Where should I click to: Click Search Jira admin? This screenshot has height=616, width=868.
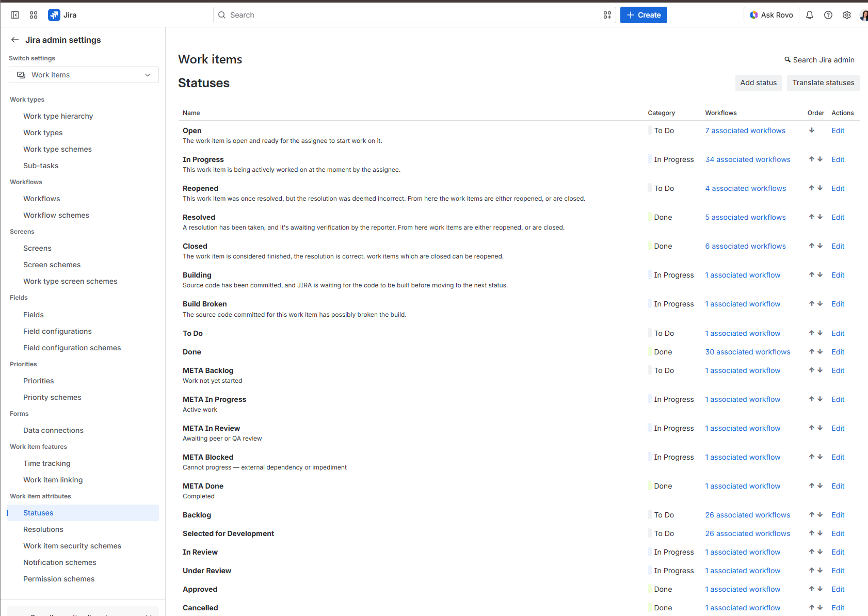(x=819, y=60)
